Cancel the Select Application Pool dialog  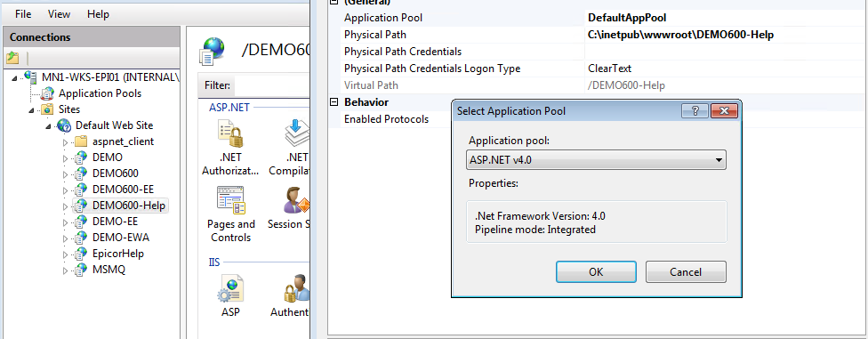686,272
